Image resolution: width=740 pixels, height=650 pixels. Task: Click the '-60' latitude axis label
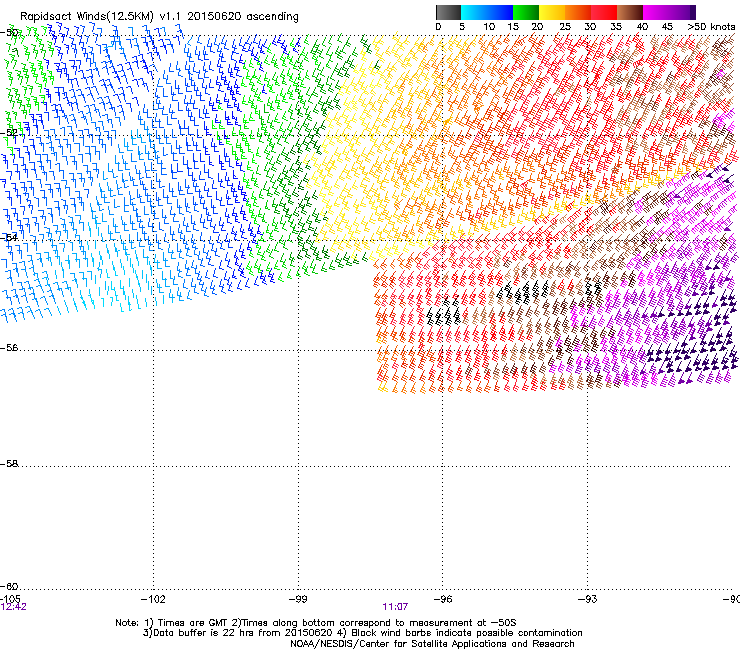tap(9, 586)
